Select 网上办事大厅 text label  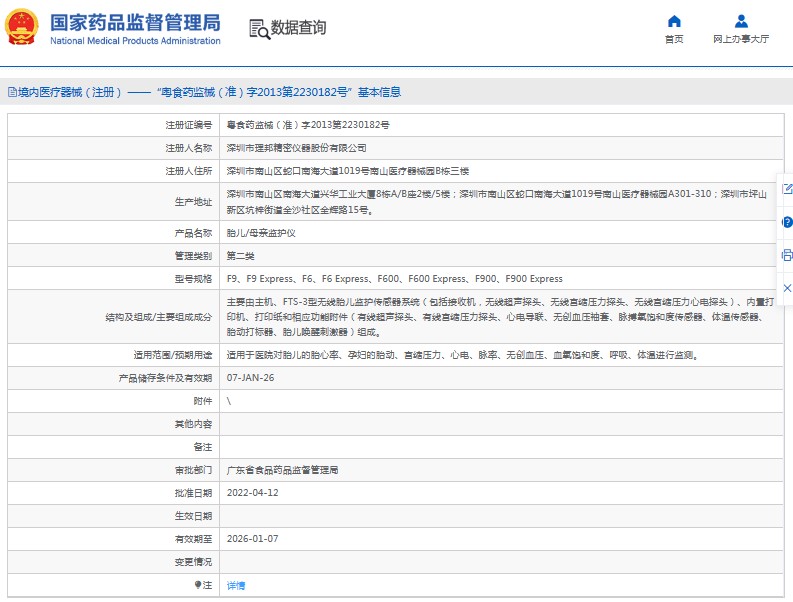coord(741,40)
